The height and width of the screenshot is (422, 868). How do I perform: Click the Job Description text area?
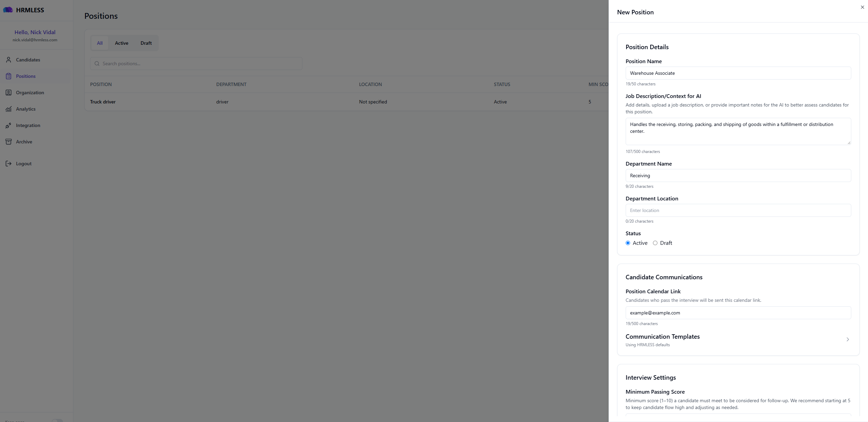click(738, 131)
